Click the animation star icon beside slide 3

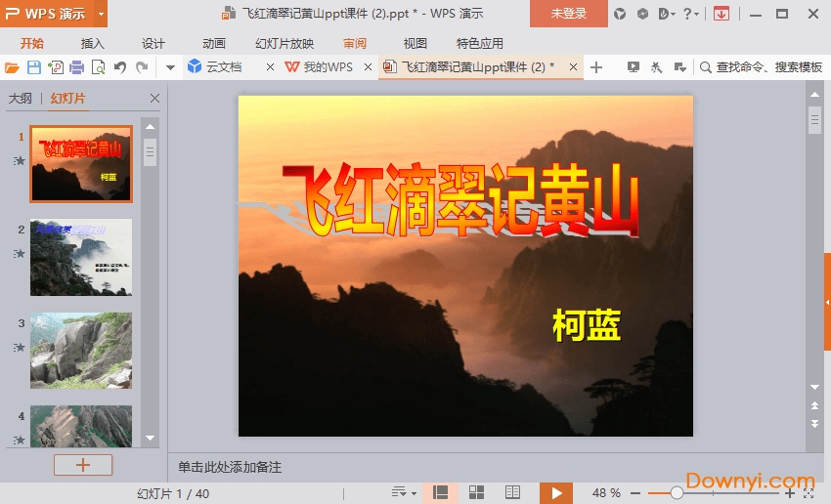coord(20,348)
